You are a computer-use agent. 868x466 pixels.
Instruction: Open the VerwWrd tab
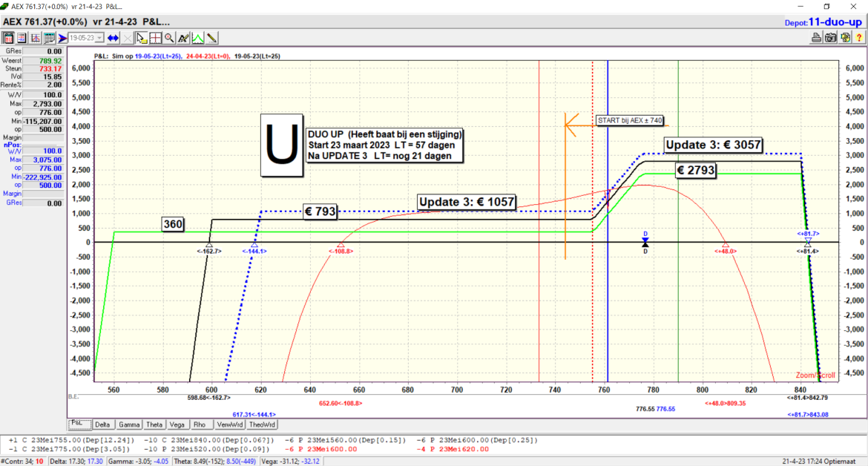pos(230,424)
